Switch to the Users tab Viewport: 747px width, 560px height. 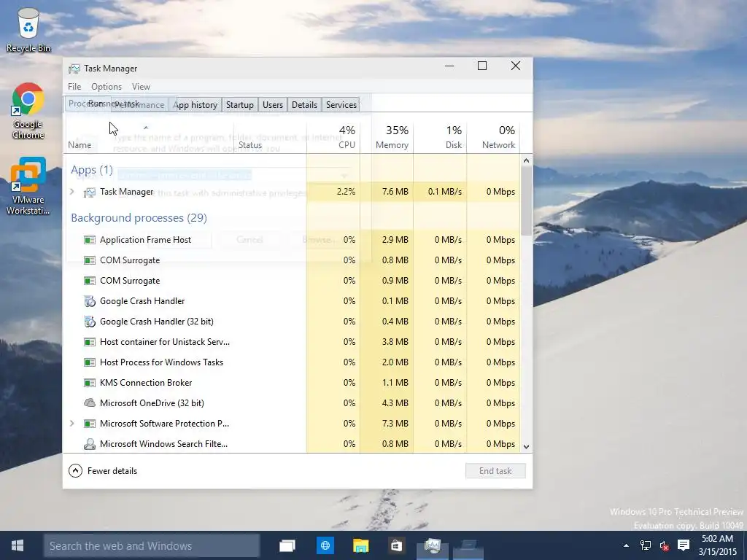[273, 105]
